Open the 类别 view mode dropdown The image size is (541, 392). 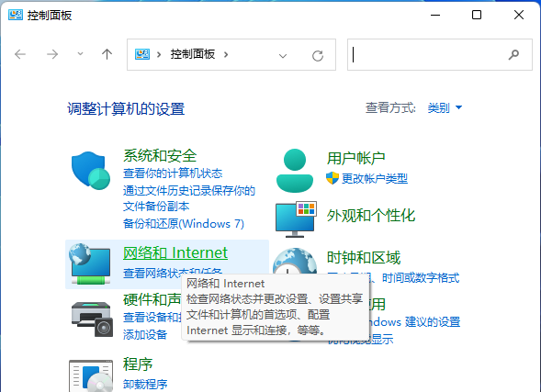[445, 108]
